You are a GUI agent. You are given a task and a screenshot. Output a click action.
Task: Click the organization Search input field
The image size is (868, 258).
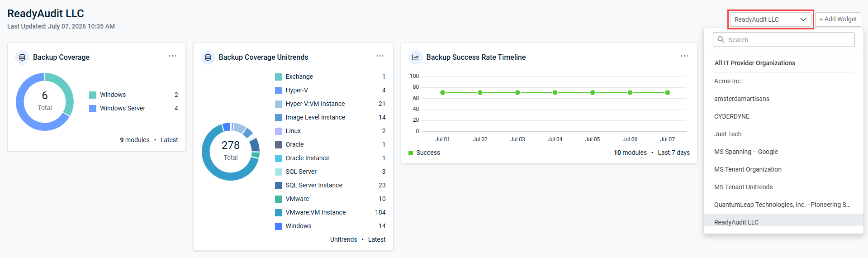(783, 40)
